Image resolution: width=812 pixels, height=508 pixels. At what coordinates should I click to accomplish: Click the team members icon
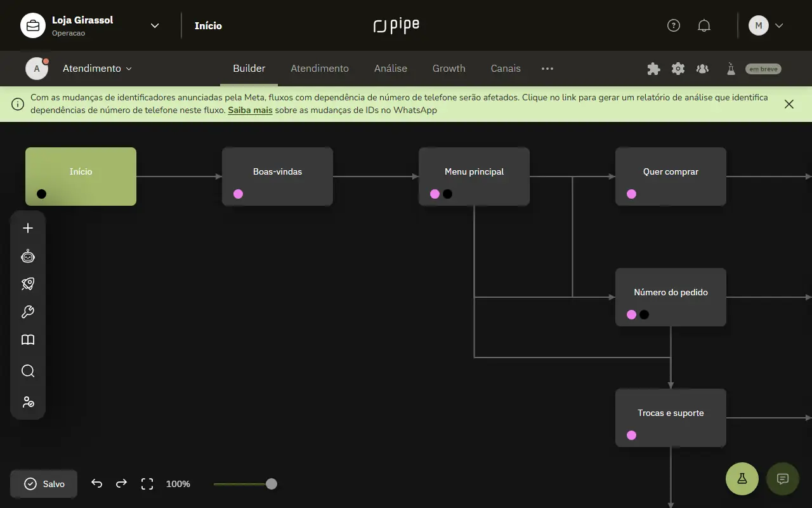click(x=702, y=69)
